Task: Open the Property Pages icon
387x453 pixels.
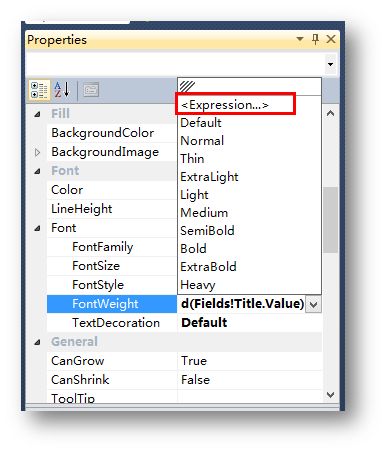Action: pyautogui.click(x=91, y=90)
